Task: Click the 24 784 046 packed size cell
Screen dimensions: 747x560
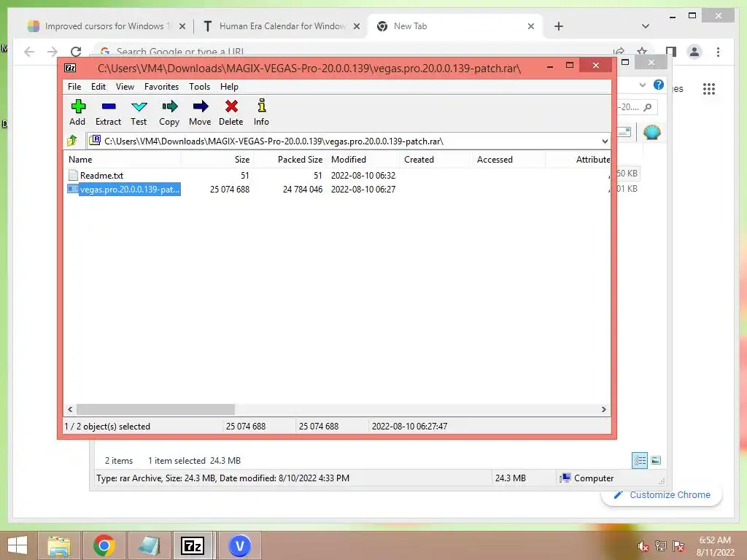Action: click(x=303, y=189)
